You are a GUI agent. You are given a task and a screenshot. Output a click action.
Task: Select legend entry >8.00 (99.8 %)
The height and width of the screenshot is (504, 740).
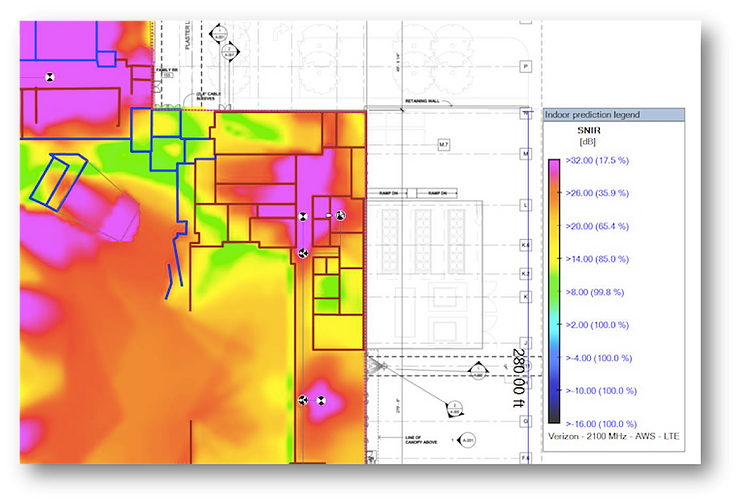(595, 292)
